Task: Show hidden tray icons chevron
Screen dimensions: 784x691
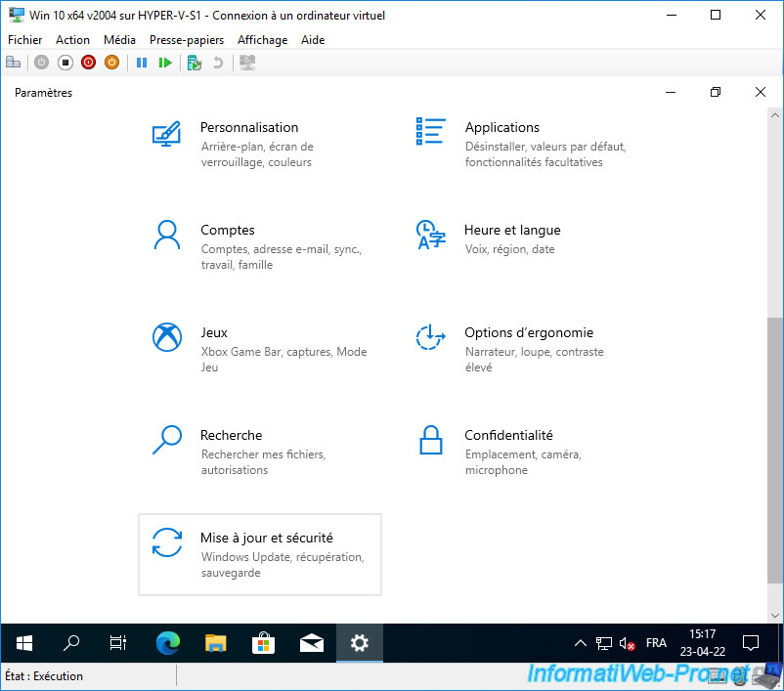Action: click(x=581, y=643)
